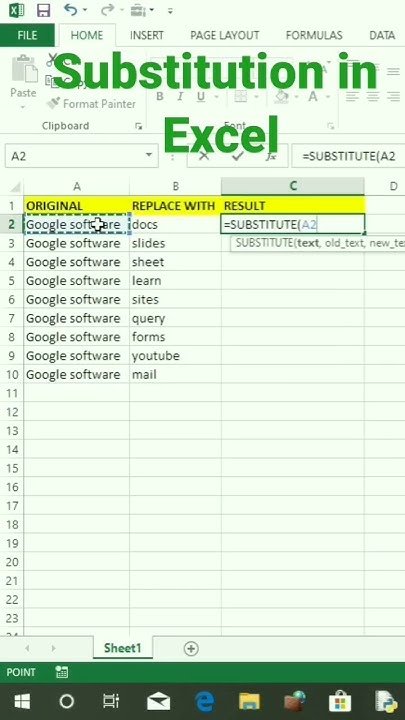Click the cell containing 'slides'
This screenshot has height=720, width=405.
pos(175,243)
